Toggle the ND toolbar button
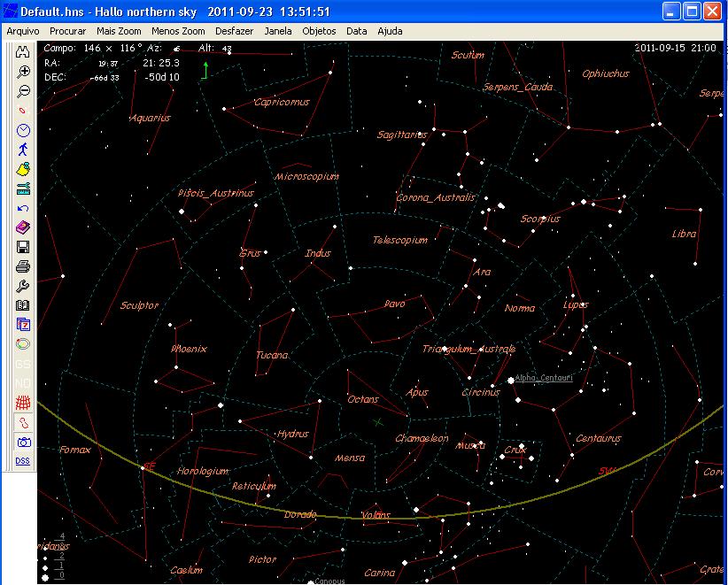This screenshot has height=585, width=728. pos(23,383)
